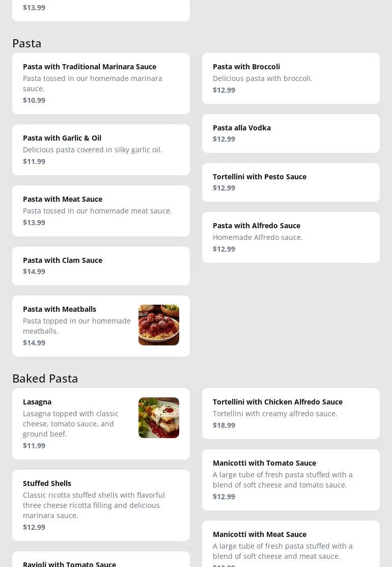The image size is (392, 567).
Task: Click the Baked Pasta section heading
Action: coord(45,378)
